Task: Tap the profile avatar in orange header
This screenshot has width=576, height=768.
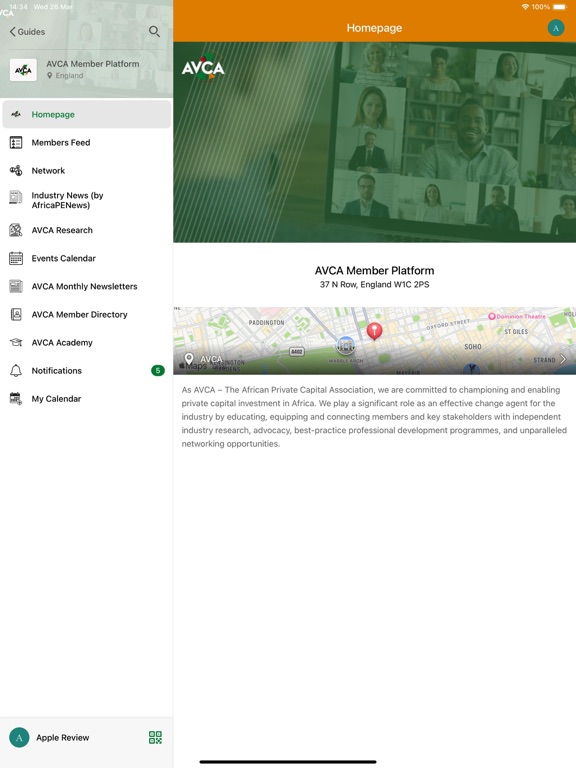Action: click(x=555, y=28)
